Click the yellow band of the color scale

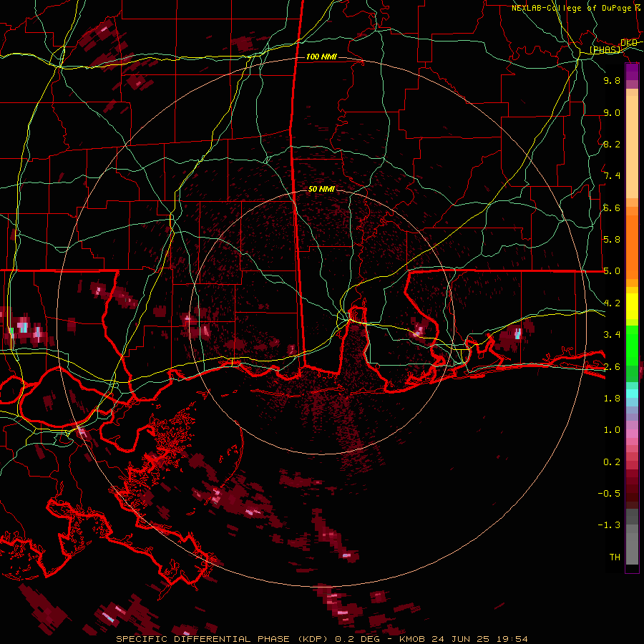632,306
